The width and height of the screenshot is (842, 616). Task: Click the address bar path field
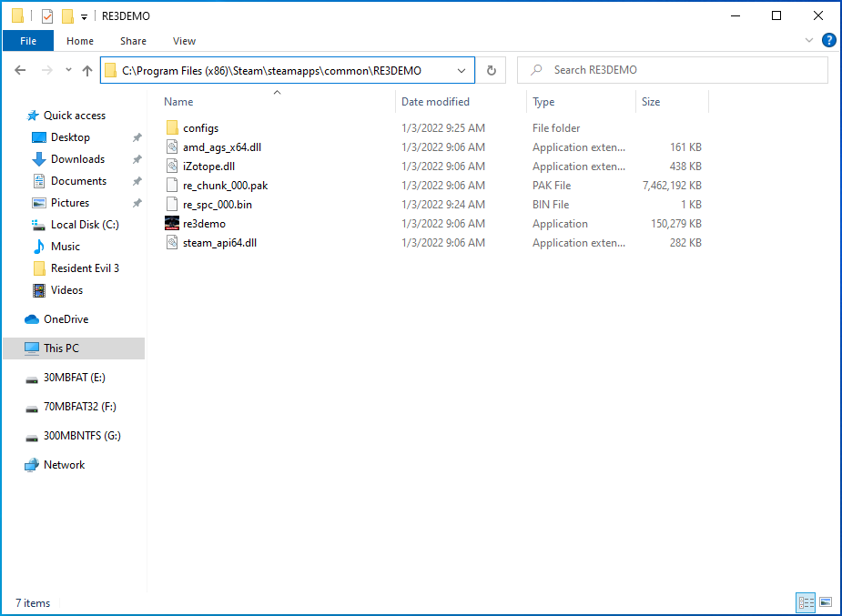pos(288,70)
